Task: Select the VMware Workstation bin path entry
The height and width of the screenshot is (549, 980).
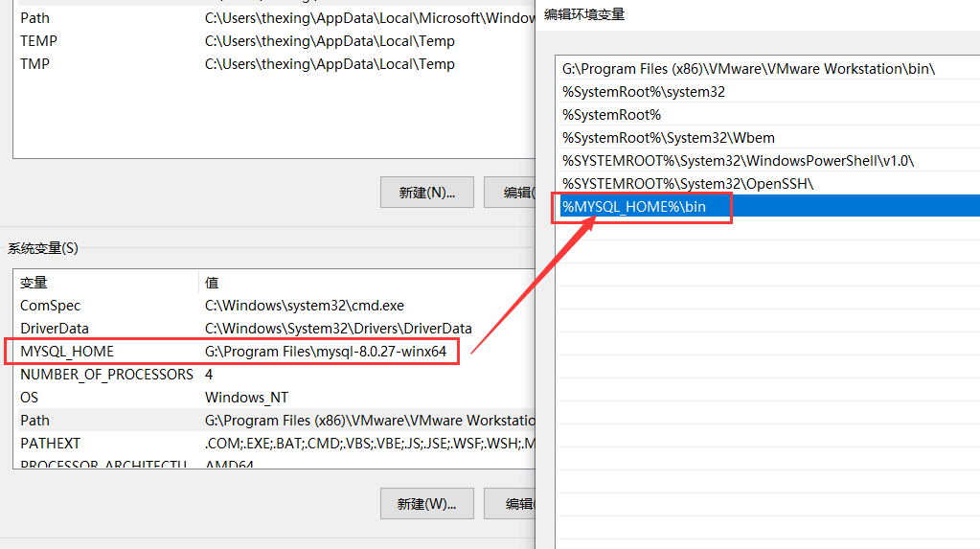Action: [768, 69]
